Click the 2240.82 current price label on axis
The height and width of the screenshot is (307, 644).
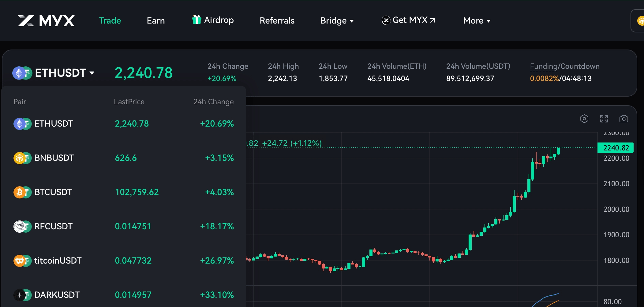(616, 148)
